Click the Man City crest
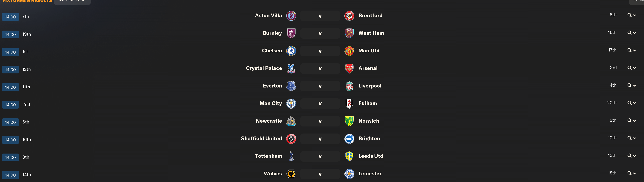The image size is (644, 182). pos(291,103)
